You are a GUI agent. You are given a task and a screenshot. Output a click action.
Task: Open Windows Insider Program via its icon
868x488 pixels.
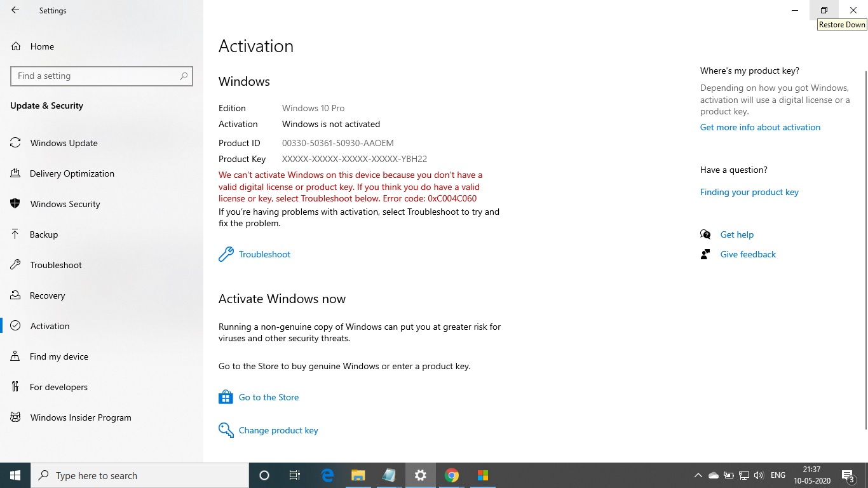click(15, 417)
